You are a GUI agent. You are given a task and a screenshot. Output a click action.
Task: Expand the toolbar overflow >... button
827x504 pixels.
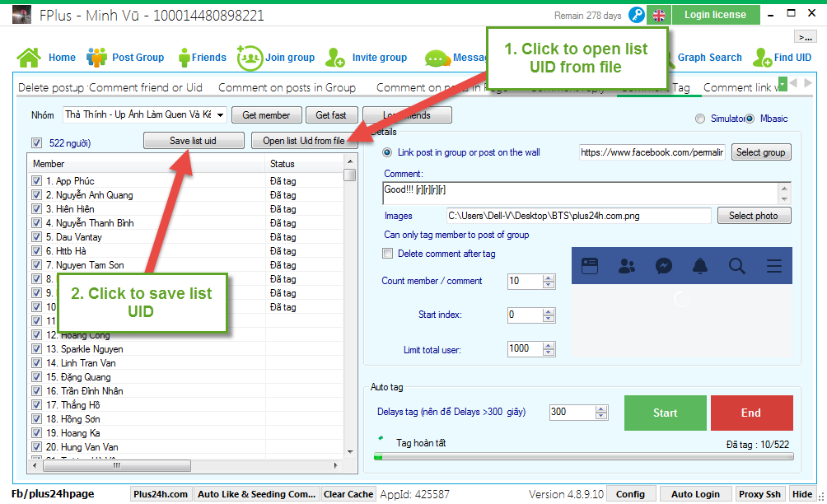(x=805, y=37)
